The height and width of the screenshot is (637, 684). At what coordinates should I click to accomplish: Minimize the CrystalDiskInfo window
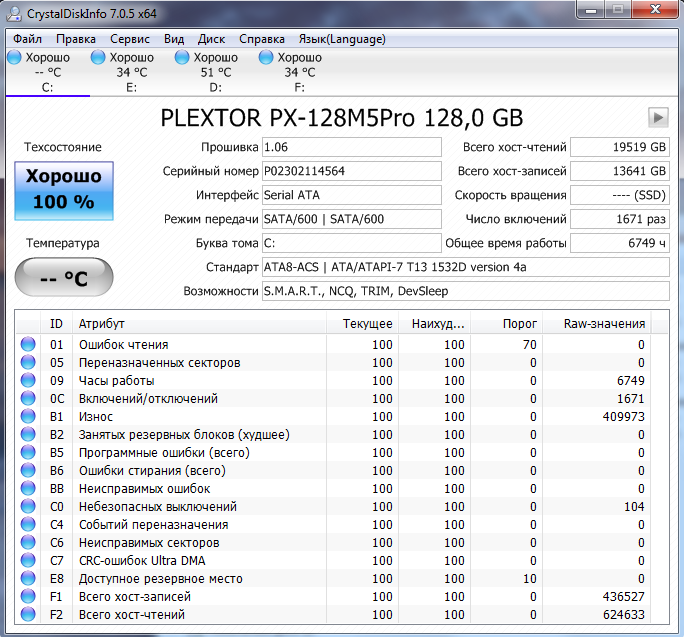591,10
